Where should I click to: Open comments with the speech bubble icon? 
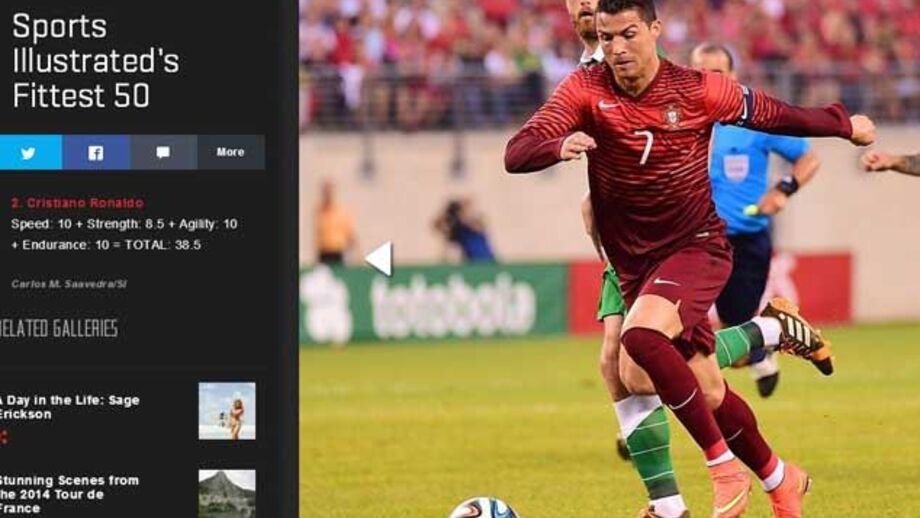(163, 153)
